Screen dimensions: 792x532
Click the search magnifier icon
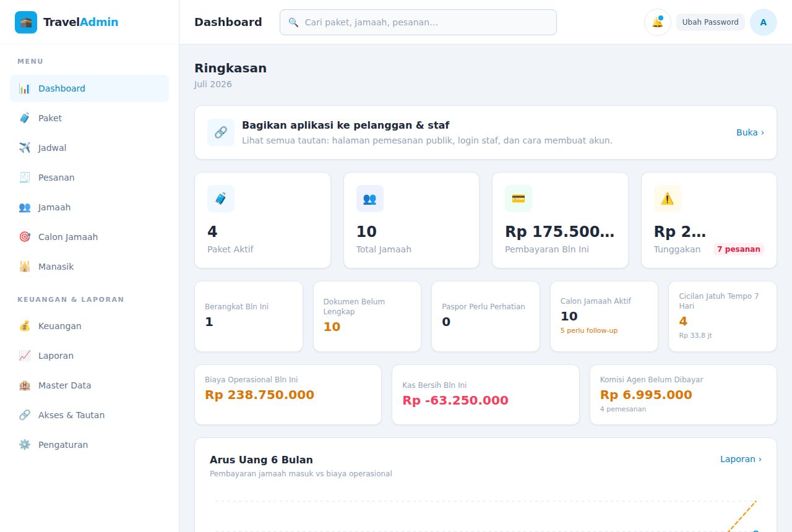(293, 22)
